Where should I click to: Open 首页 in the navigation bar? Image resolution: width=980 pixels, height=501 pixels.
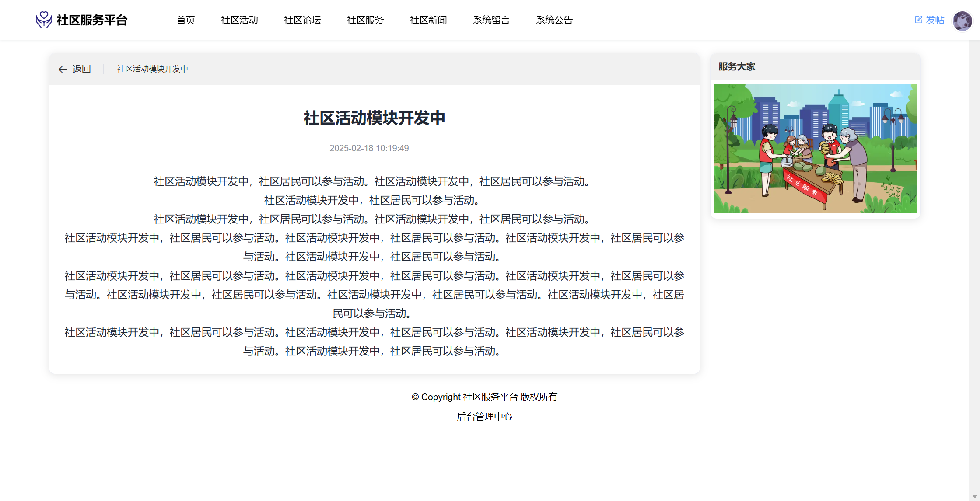(x=185, y=20)
